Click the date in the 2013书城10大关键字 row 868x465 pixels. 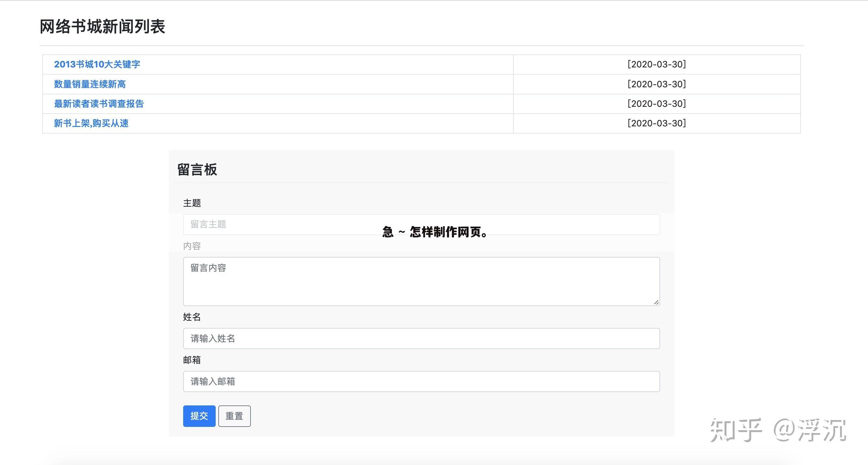coord(657,64)
